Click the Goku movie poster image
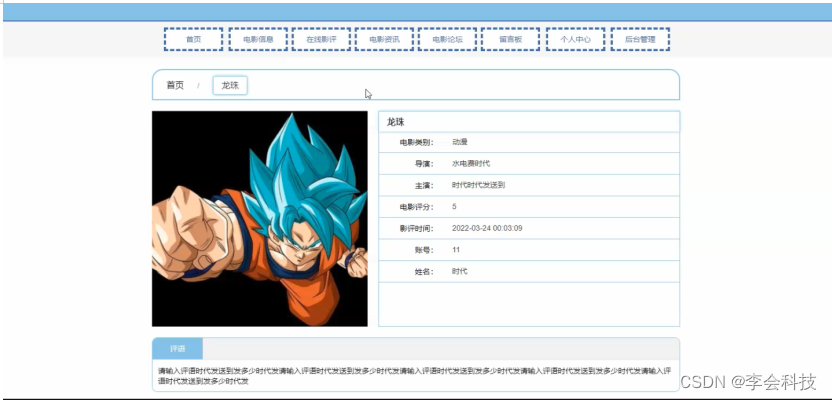The height and width of the screenshot is (400, 832). click(x=259, y=219)
